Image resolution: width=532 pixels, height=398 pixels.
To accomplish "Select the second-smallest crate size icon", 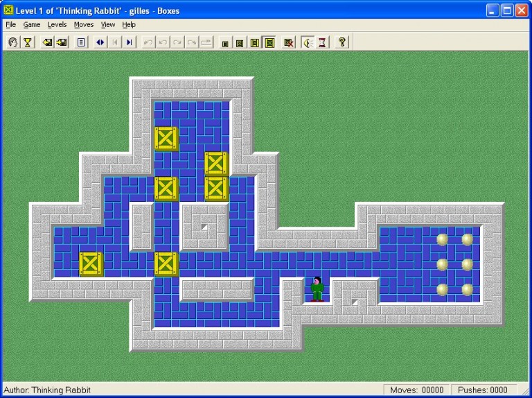I will (240, 43).
